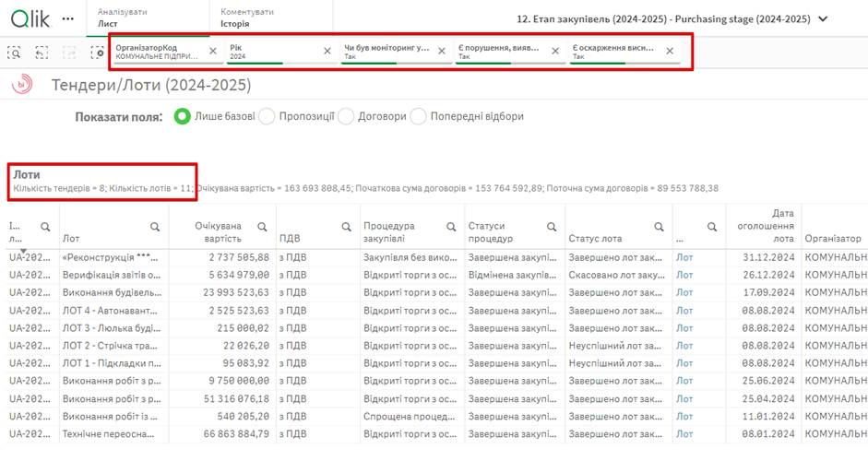
Task: Select the Договори radio option
Action: pos(346,117)
